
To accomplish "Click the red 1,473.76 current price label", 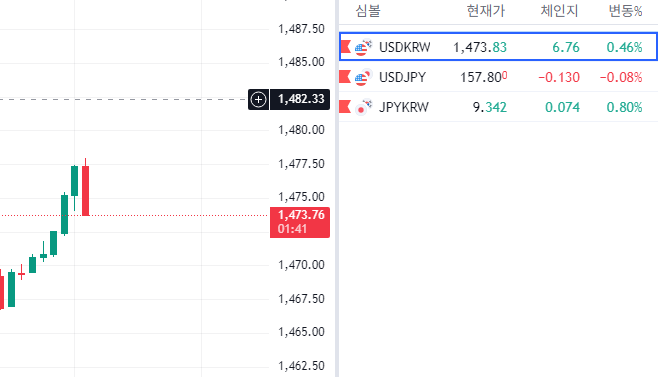I will pos(300,222).
